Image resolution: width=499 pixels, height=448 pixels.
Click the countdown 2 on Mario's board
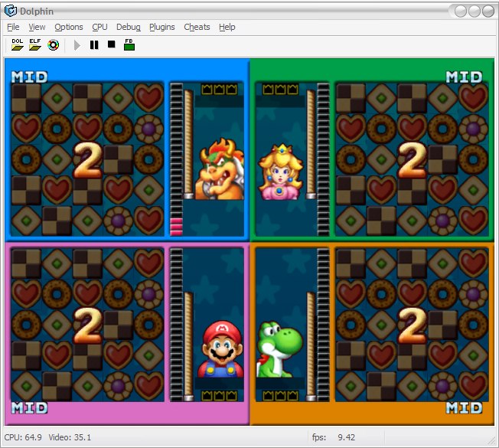[87, 325]
